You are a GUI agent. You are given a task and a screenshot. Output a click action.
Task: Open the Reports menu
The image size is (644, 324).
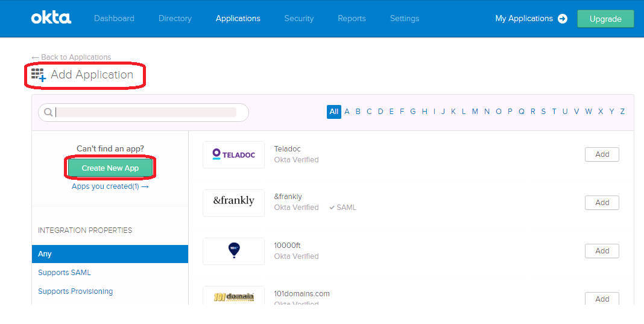point(352,19)
